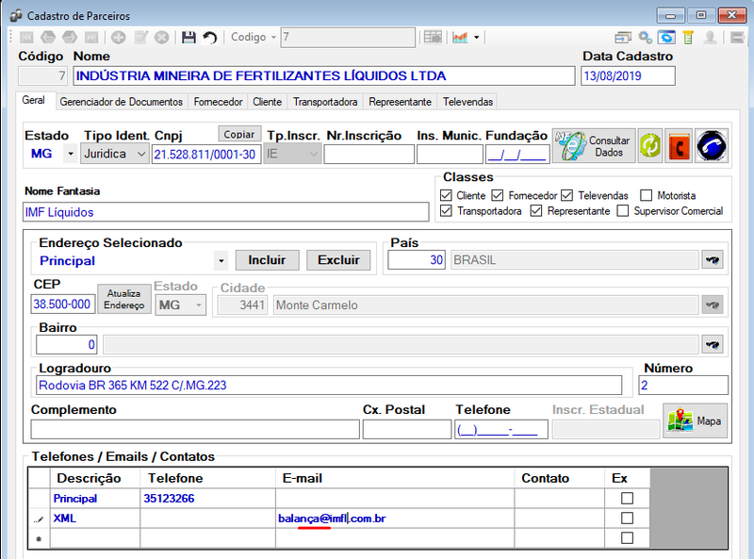Screen dimensions: 754x560
Task: Click blue phone call icon
Action: coord(712,145)
